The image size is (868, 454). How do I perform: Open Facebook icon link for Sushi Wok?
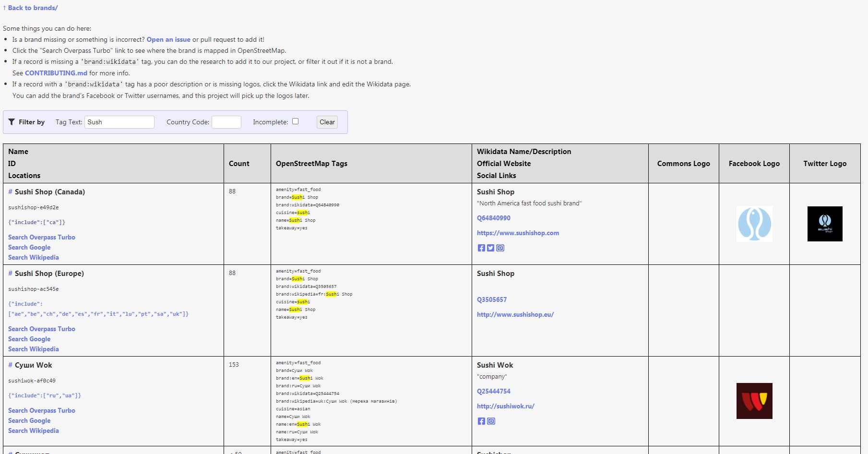[481, 421]
